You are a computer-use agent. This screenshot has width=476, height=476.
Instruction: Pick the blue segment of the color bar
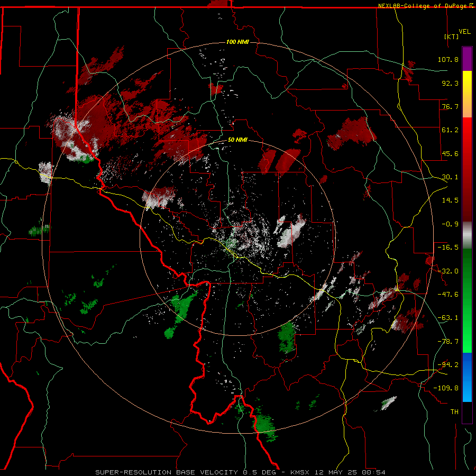[x=467, y=377]
